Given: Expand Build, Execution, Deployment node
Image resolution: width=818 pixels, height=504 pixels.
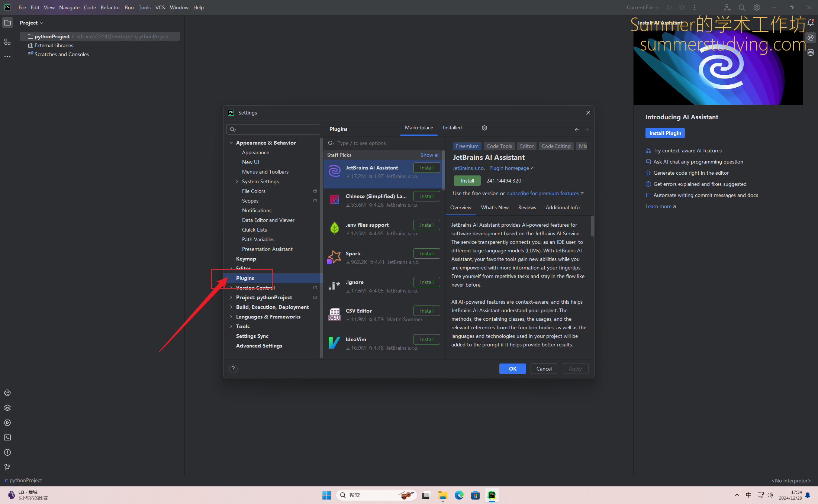Looking at the screenshot, I should tap(231, 307).
